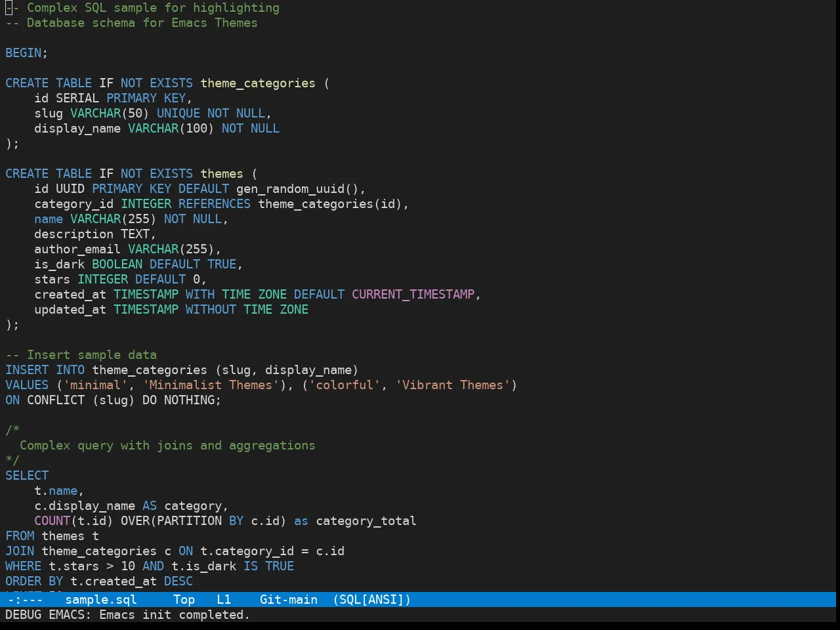This screenshot has height=630, width=840.
Task: Click 'theme_categories(id)' reference on the category_id line
Action: click(x=330, y=204)
